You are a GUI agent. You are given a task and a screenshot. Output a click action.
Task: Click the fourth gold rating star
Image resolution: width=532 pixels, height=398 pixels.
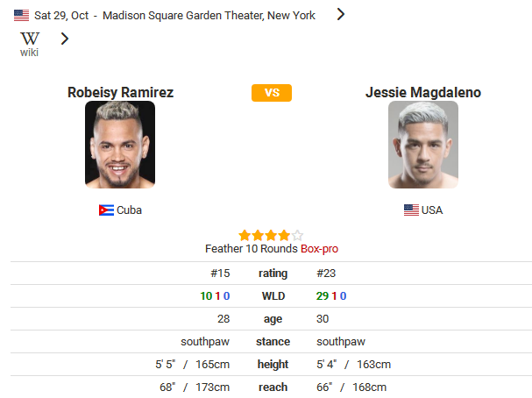coord(284,235)
